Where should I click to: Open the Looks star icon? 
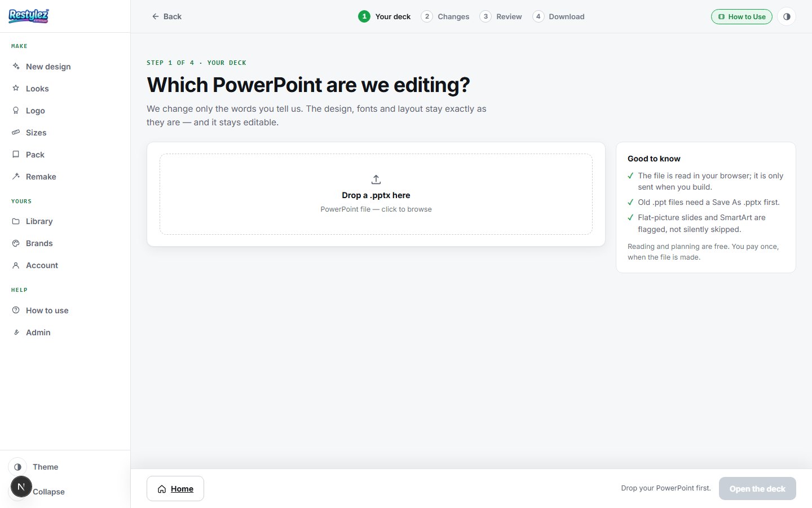click(x=16, y=89)
